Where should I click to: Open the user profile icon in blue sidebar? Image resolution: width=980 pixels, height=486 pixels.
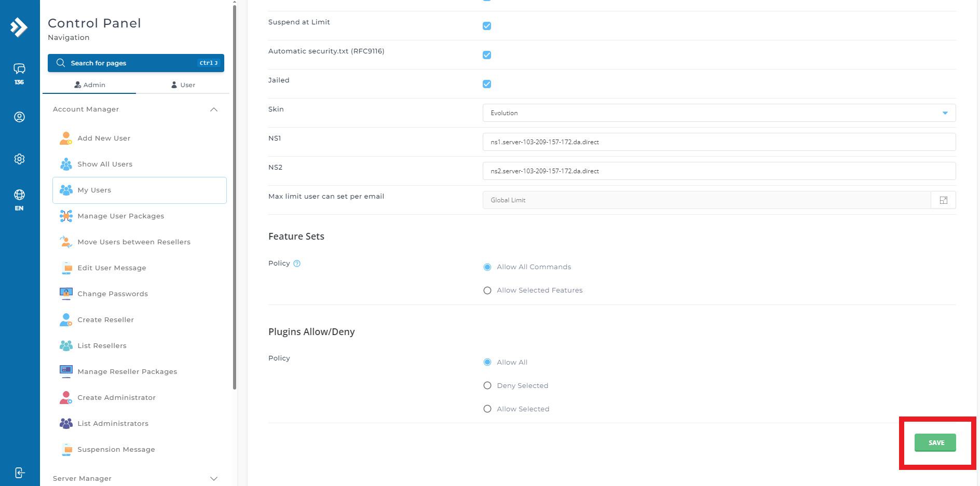click(19, 117)
